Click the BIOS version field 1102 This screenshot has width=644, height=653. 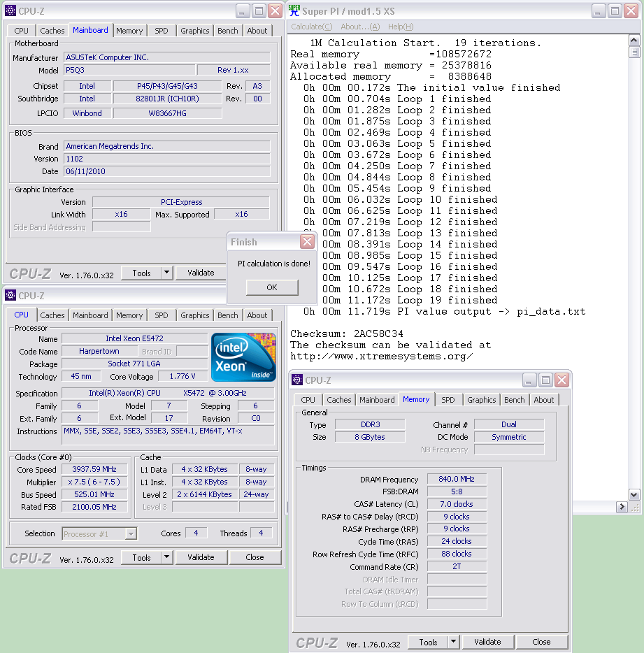pos(166,159)
